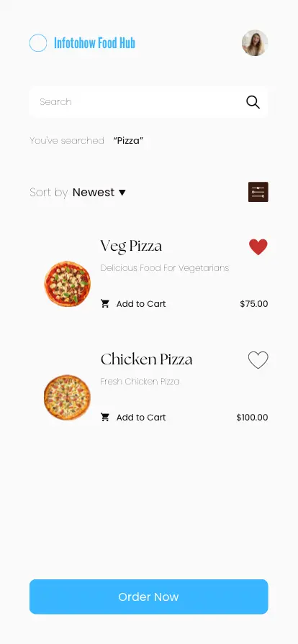Screen dimensions: 298x644
Task: Expand the Sort by arrow
Action: (x=122, y=192)
